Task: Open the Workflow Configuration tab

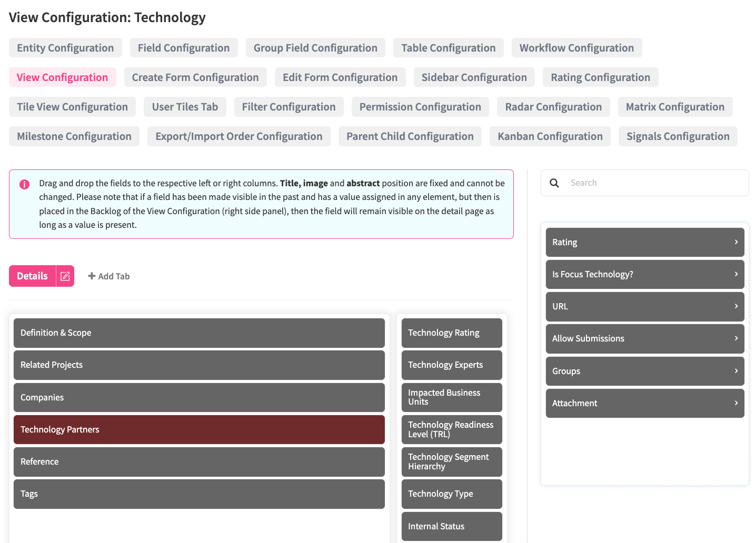Action: (x=576, y=48)
